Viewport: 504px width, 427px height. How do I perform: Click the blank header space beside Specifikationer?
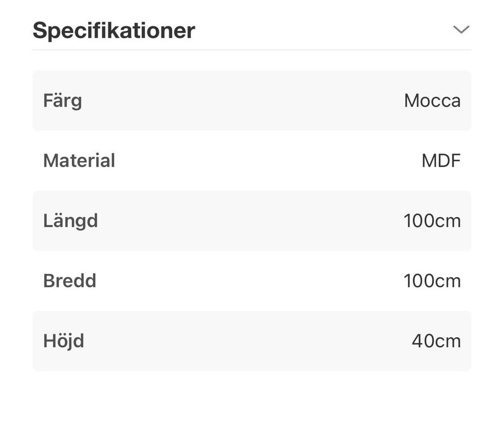coord(320,30)
